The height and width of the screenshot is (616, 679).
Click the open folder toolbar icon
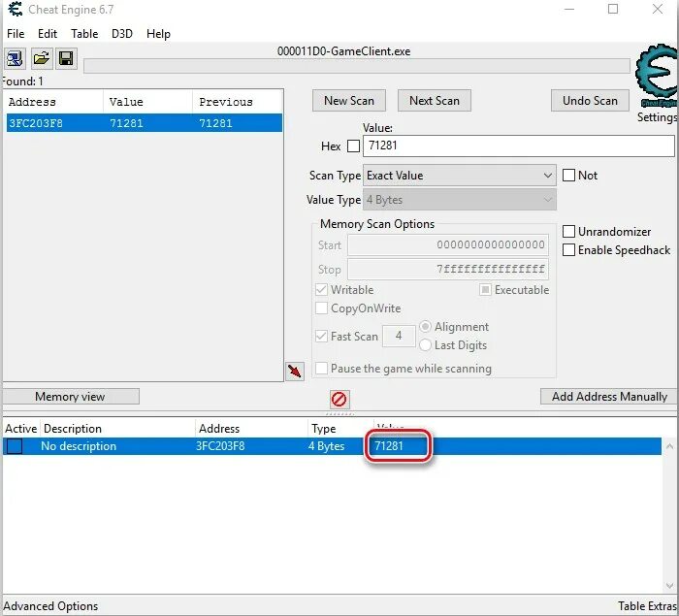click(42, 58)
